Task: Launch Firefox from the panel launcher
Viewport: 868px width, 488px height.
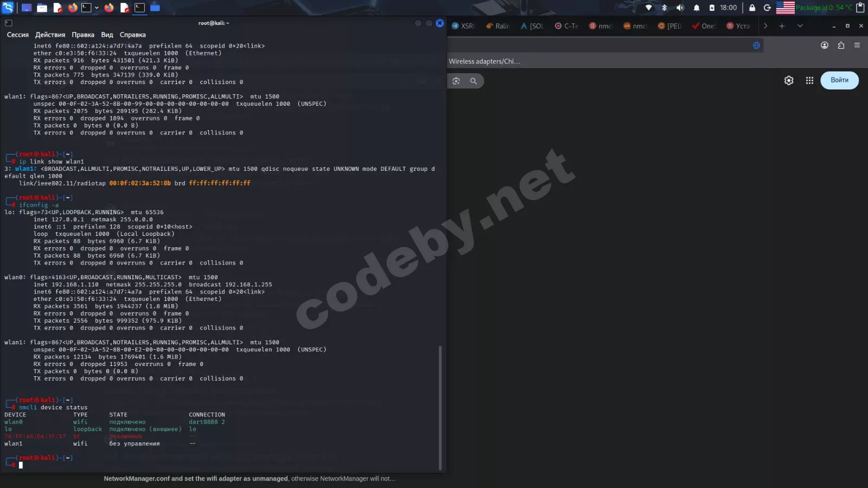Action: 73,8
